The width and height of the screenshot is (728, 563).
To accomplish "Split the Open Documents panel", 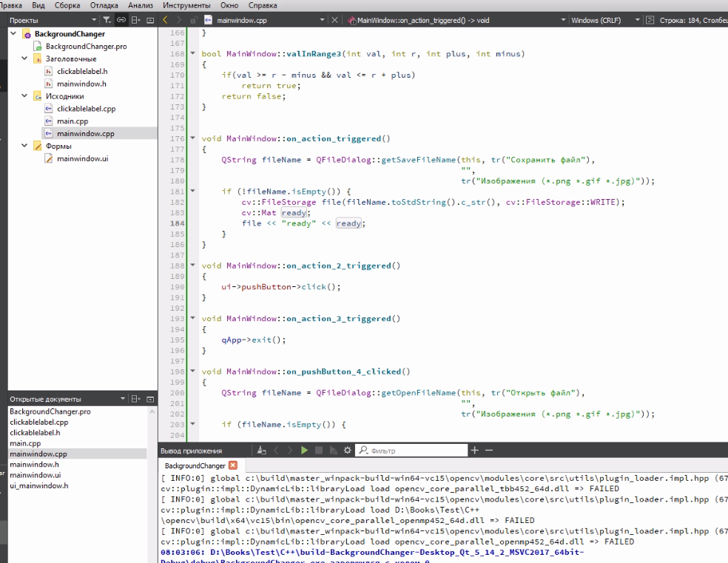I will 135,399.
